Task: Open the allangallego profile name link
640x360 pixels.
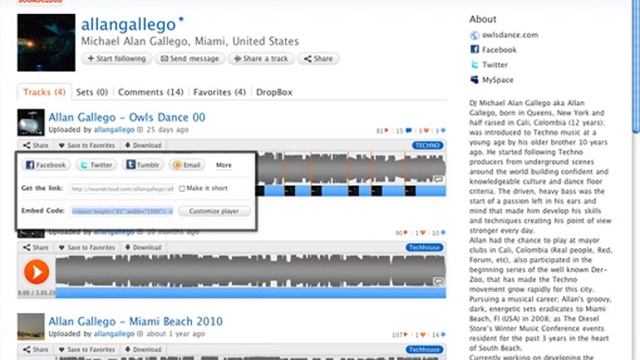Action: [x=129, y=24]
